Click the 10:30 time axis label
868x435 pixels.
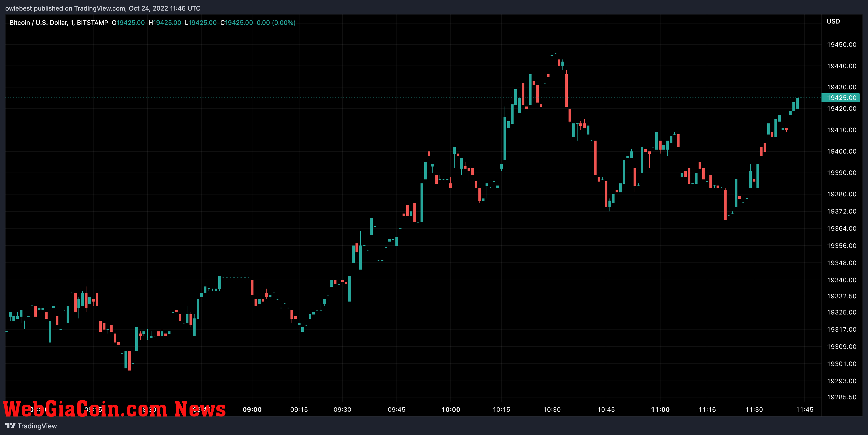pos(552,410)
